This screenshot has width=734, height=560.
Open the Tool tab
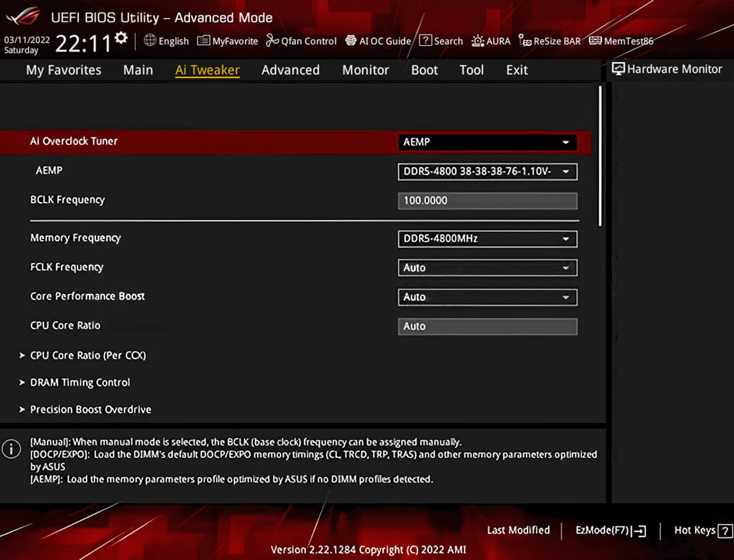pyautogui.click(x=471, y=70)
